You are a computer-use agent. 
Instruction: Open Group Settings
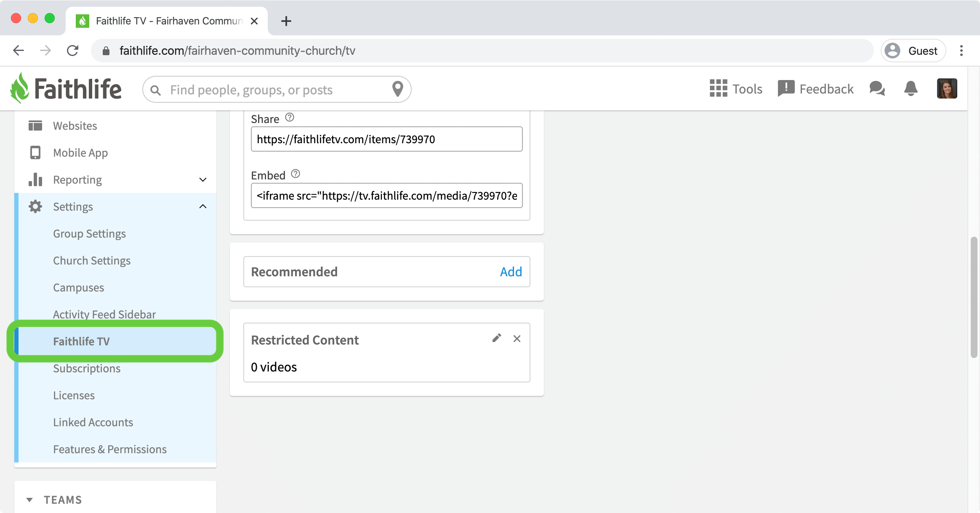click(x=89, y=233)
